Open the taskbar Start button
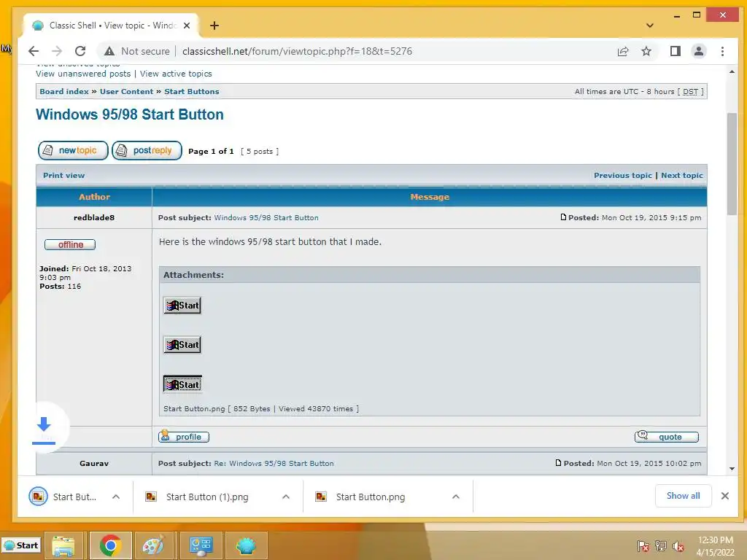Screen dimensions: 747x560 [21, 545]
